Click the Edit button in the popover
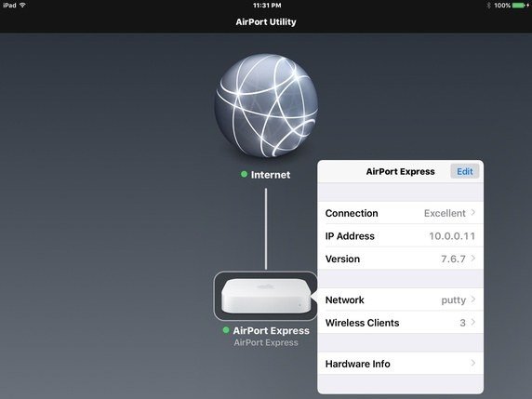The width and height of the screenshot is (532, 399). point(464,171)
